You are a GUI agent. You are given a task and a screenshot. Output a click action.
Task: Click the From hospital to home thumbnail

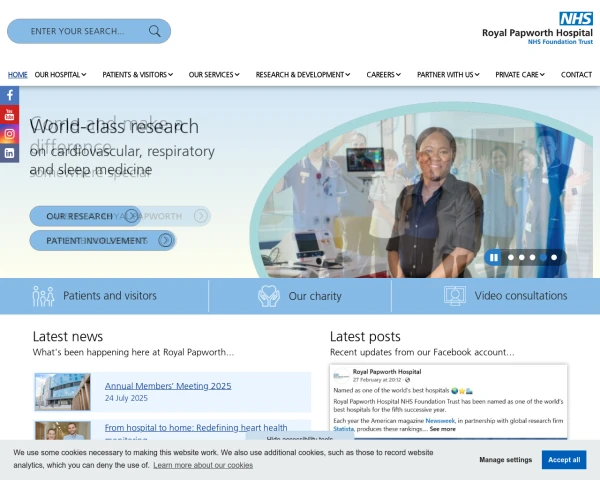click(63, 430)
